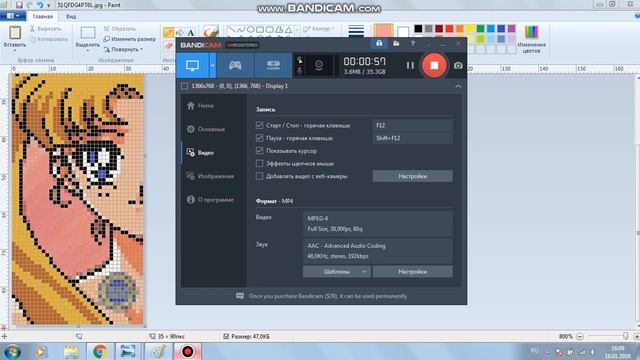
Task: Open Bandicam output folder icon
Action: coord(396,43)
